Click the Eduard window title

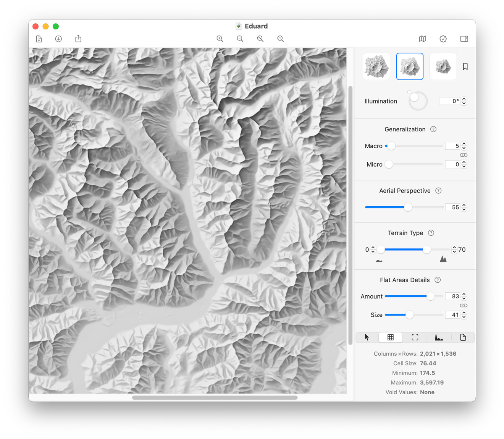point(256,26)
